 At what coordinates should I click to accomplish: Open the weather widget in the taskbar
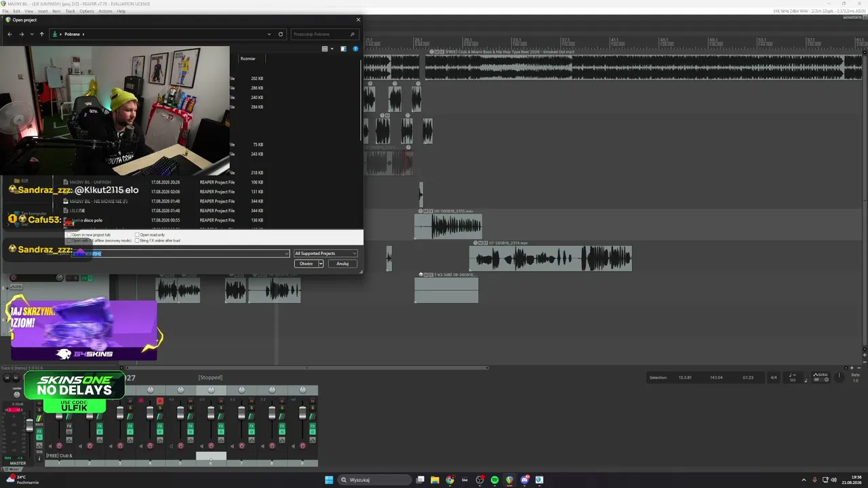[23, 480]
